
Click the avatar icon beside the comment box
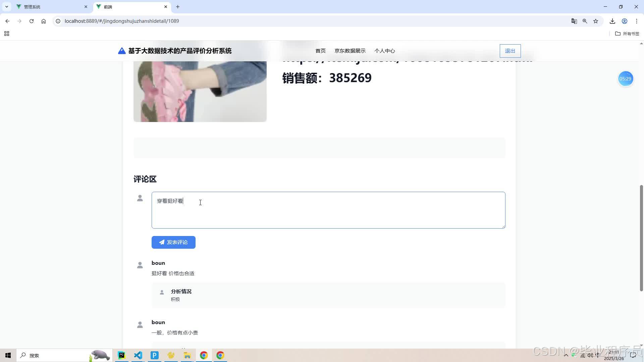pos(140,198)
